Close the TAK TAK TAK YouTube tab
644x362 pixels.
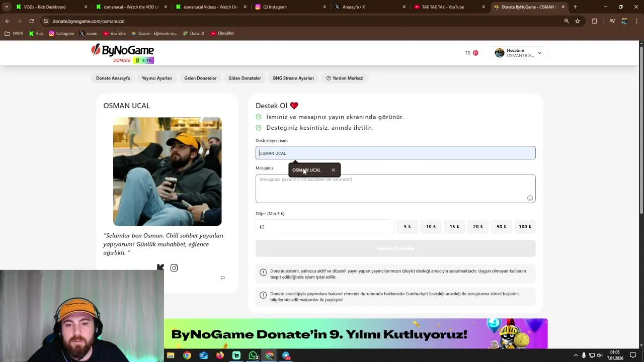click(484, 7)
